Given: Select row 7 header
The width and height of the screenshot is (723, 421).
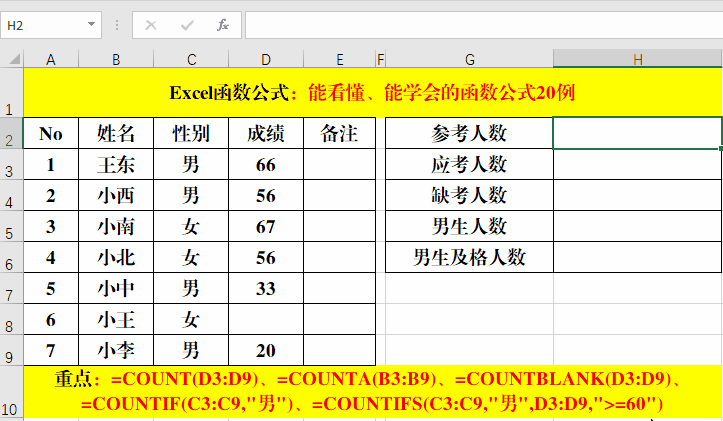Looking at the screenshot, I should (x=11, y=288).
